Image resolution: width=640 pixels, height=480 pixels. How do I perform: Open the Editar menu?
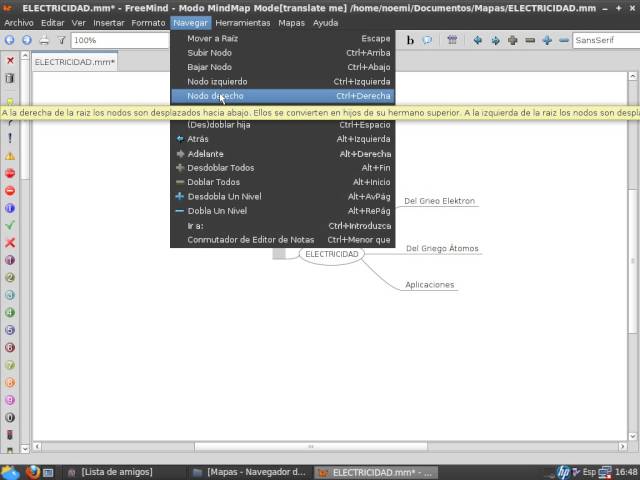pyautogui.click(x=53, y=23)
